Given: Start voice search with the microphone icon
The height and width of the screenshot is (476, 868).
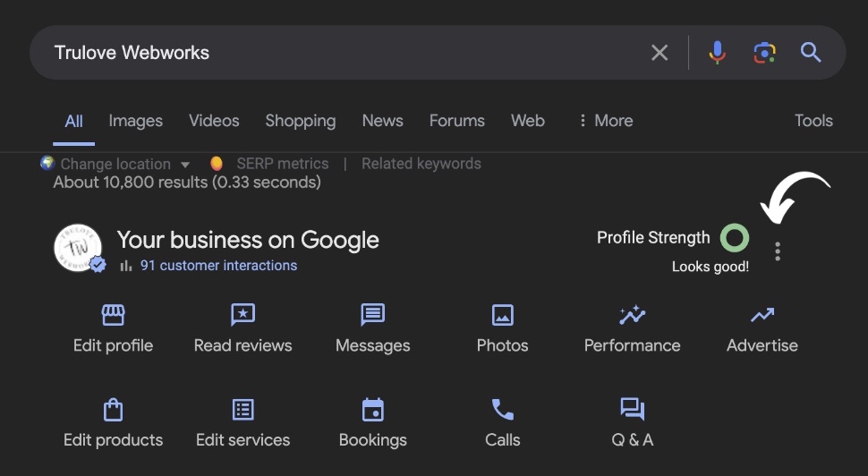Looking at the screenshot, I should 717,53.
